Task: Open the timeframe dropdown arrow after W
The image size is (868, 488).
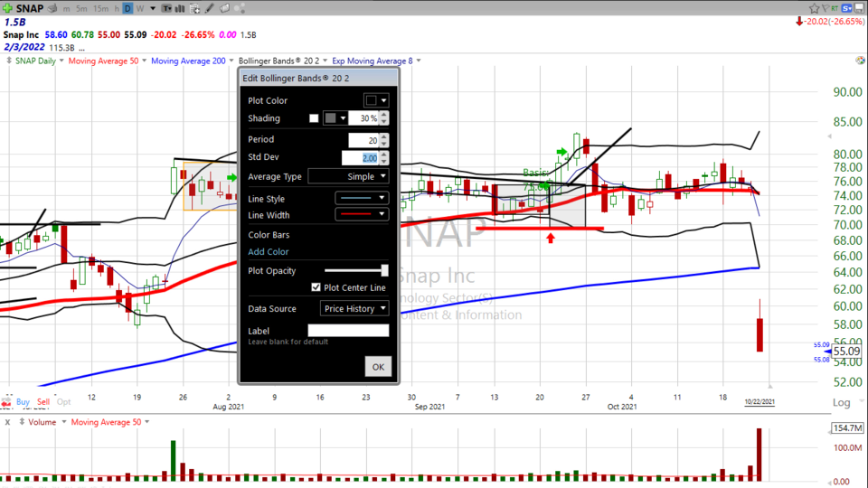Action: click(x=153, y=8)
